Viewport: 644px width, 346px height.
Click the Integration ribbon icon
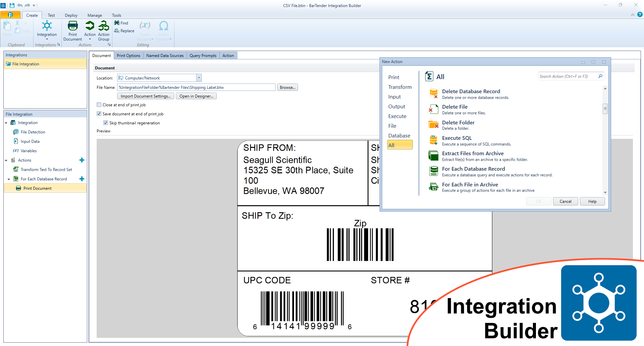coord(47,26)
